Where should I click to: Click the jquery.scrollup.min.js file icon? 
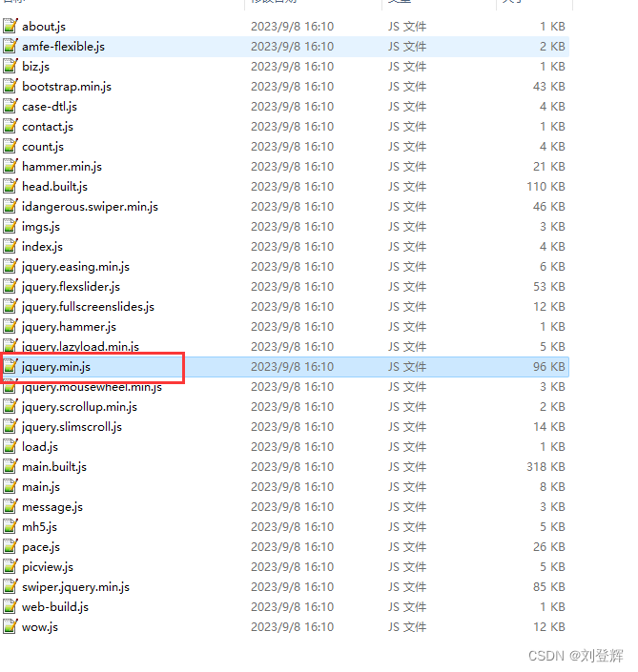point(10,407)
